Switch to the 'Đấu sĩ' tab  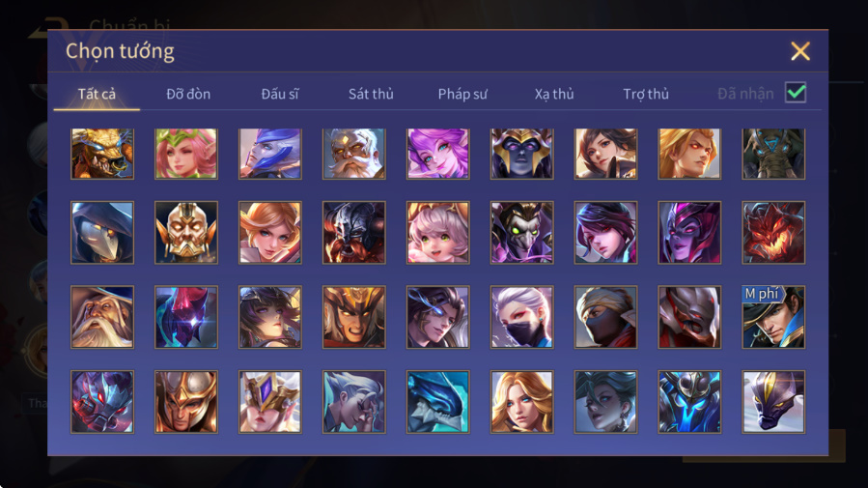280,94
